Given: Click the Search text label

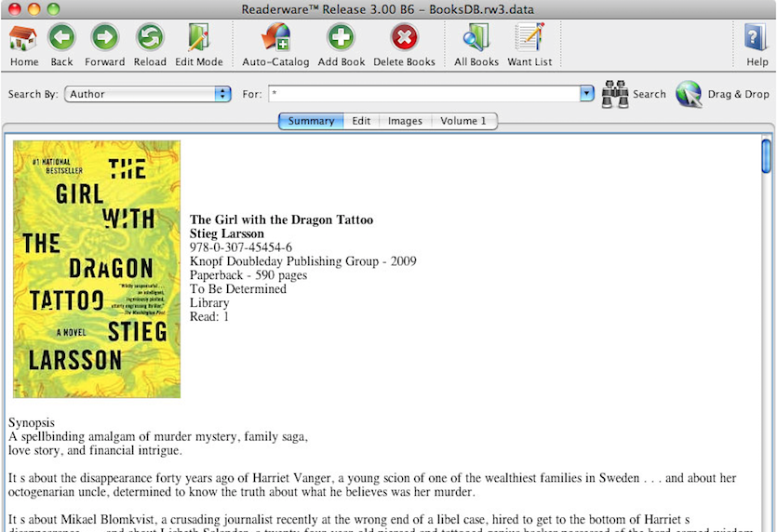Looking at the screenshot, I should 650,94.
